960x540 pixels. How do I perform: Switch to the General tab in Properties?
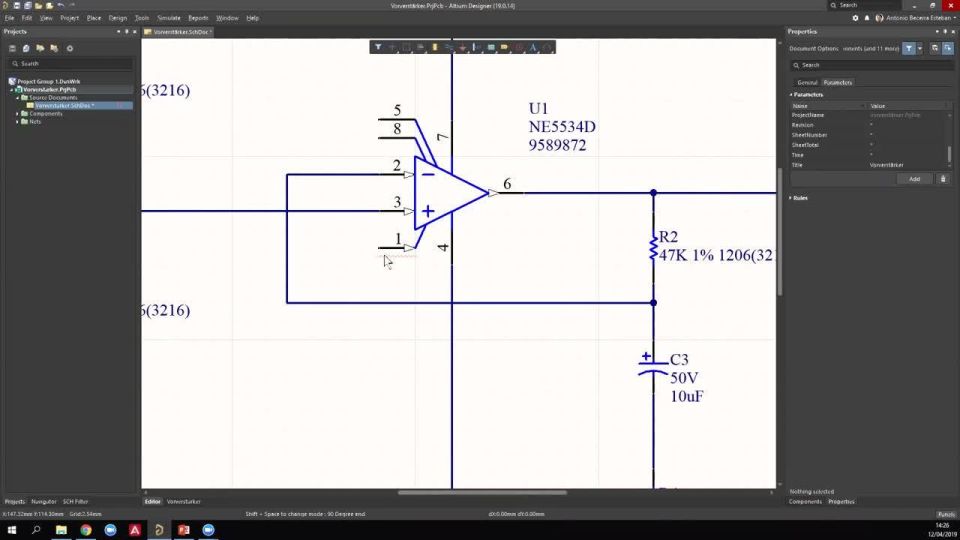pyautogui.click(x=807, y=83)
